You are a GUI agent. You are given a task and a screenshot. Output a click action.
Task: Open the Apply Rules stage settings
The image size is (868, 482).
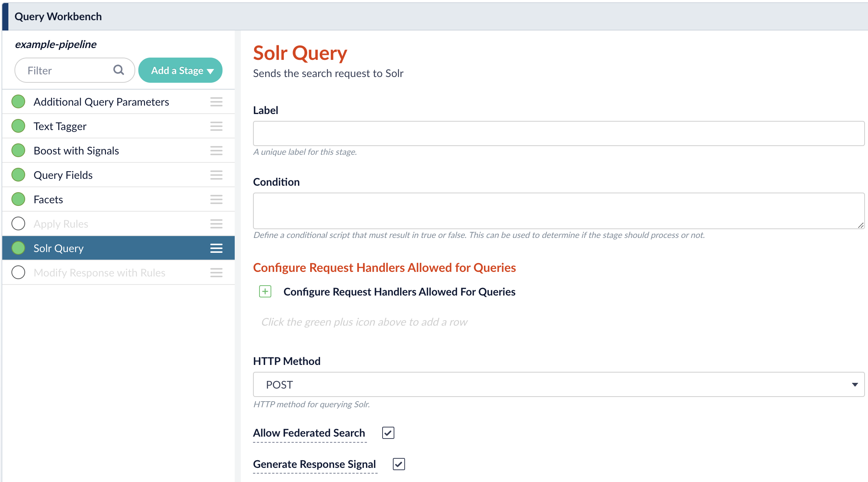pos(61,223)
